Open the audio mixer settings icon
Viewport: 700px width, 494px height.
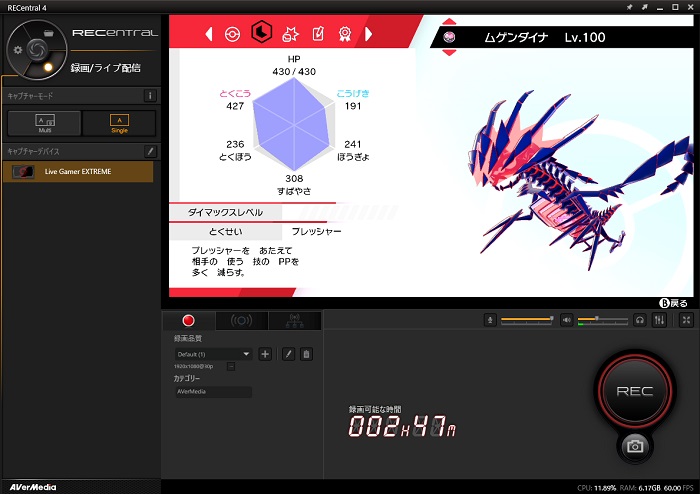pos(659,320)
